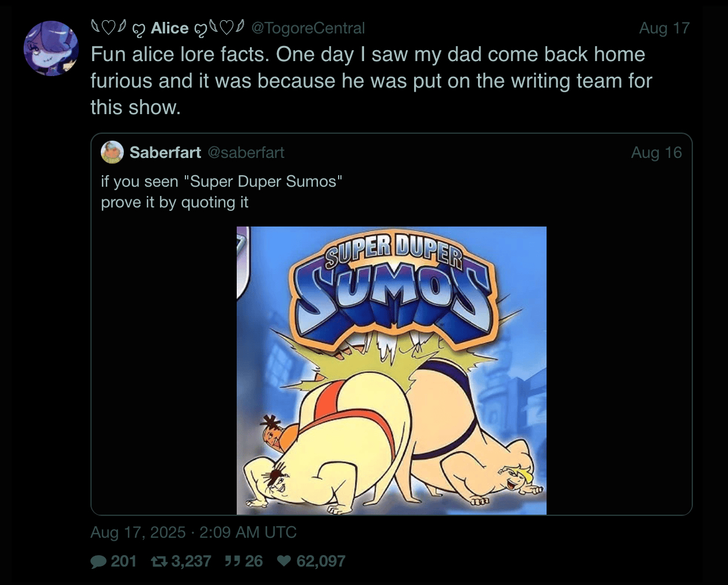Visit the @saberfart handle link
Image resolution: width=728 pixels, height=585 pixels.
click(x=246, y=152)
